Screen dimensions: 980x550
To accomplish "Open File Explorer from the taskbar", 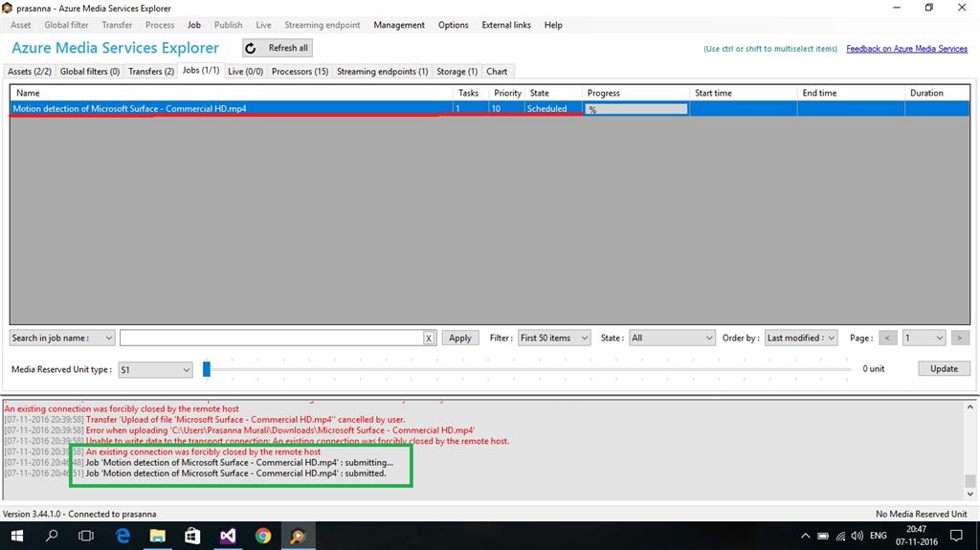I will 158,536.
